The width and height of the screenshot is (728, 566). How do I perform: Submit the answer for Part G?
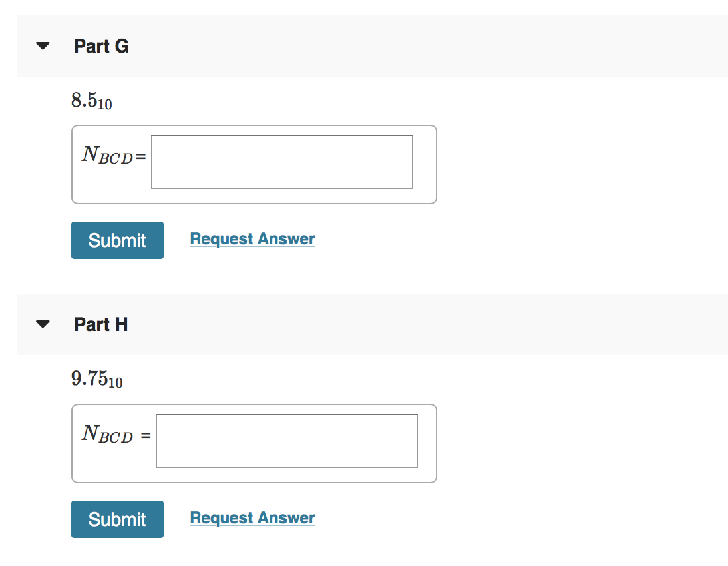click(x=117, y=240)
